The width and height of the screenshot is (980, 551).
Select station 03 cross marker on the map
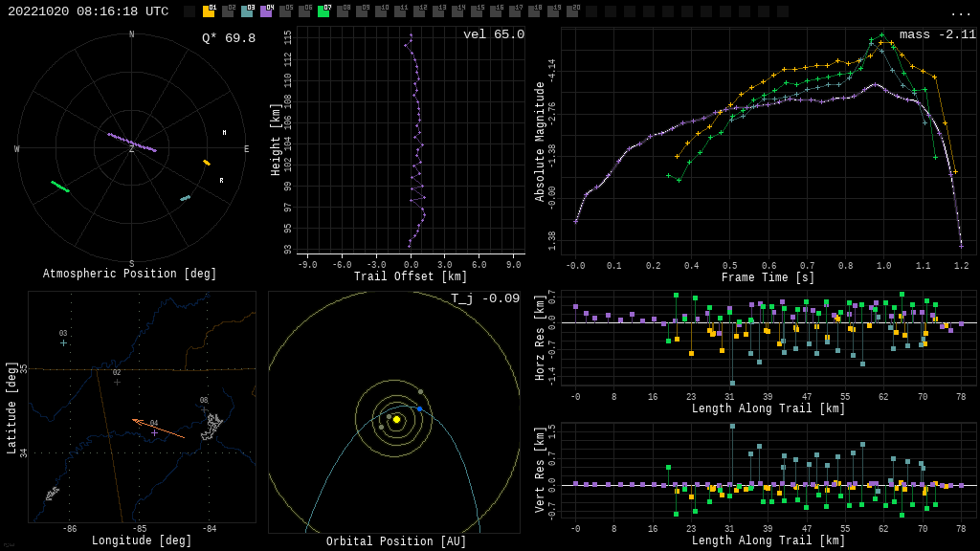[64, 342]
